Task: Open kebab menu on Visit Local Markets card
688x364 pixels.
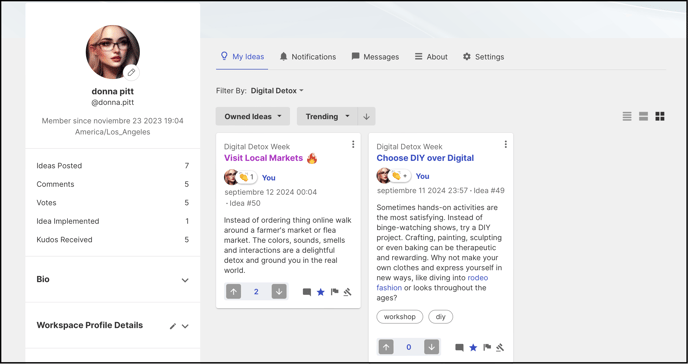Action: pyautogui.click(x=353, y=144)
